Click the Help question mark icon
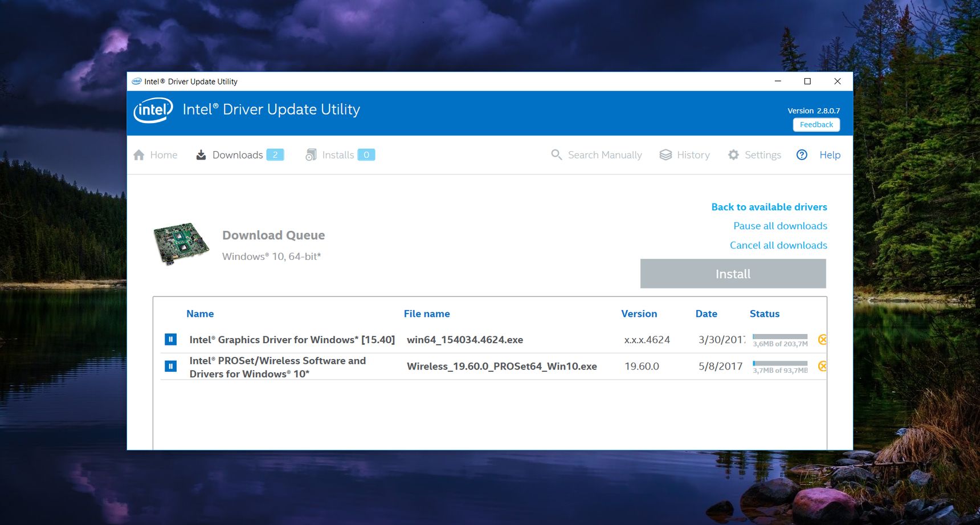Image resolution: width=980 pixels, height=525 pixels. (802, 154)
